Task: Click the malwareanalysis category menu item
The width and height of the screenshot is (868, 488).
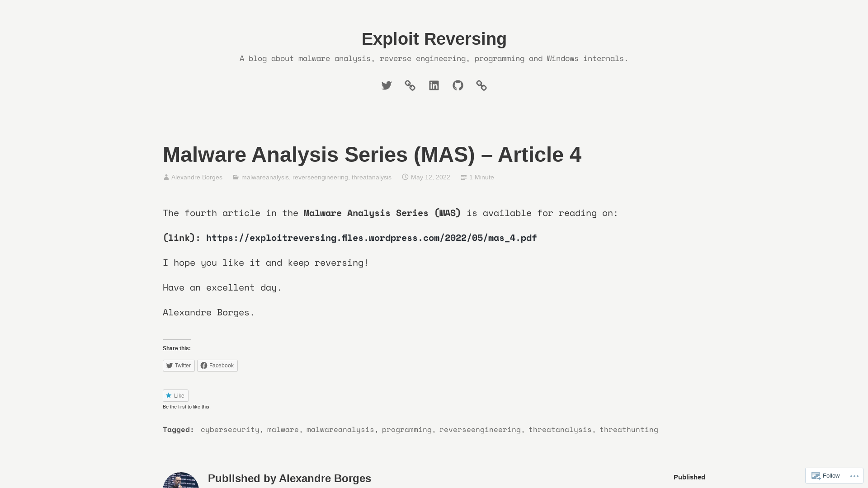Action: pos(264,177)
